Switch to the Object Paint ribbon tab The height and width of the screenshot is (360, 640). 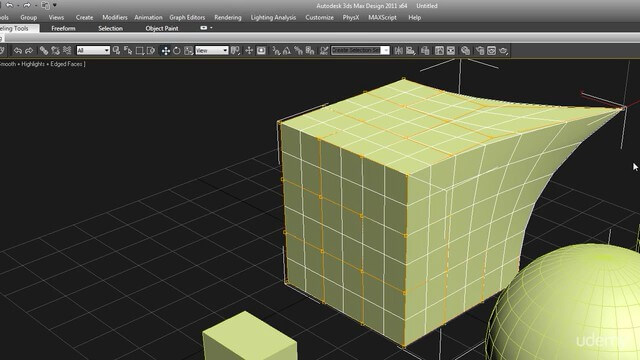[x=162, y=28]
